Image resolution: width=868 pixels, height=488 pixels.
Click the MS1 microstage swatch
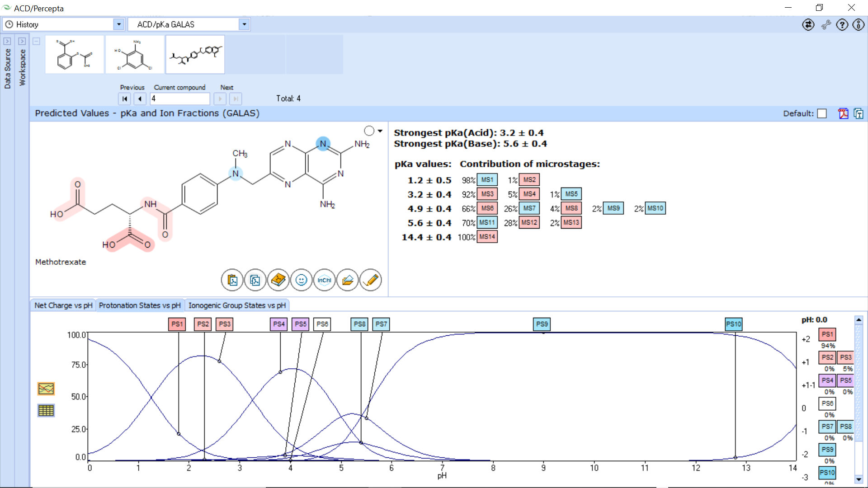click(487, 180)
